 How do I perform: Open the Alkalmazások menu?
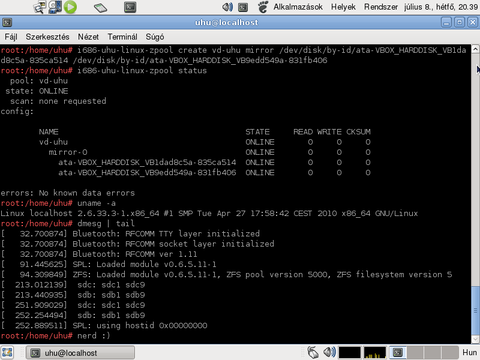(298, 7)
